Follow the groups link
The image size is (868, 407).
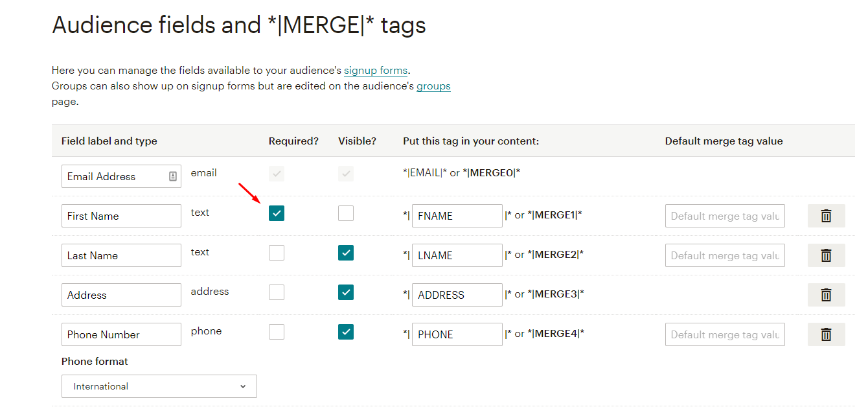coord(433,86)
